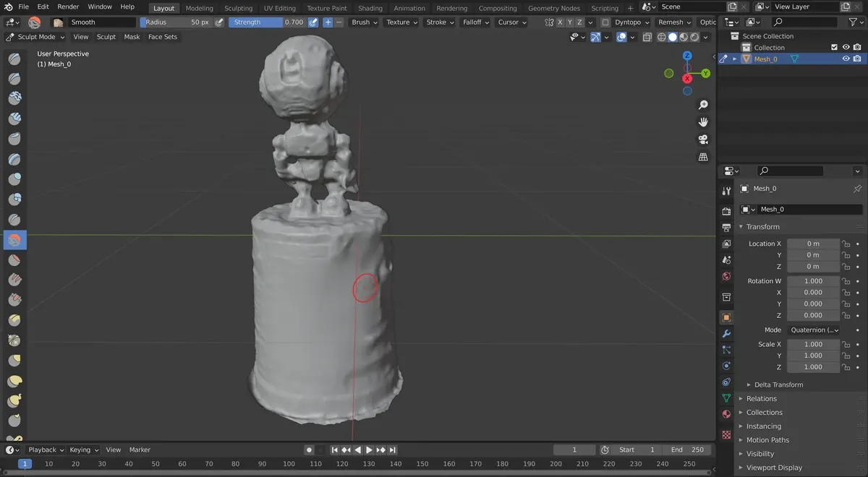Click the brush Strength slider
868x477 pixels.
point(267,22)
